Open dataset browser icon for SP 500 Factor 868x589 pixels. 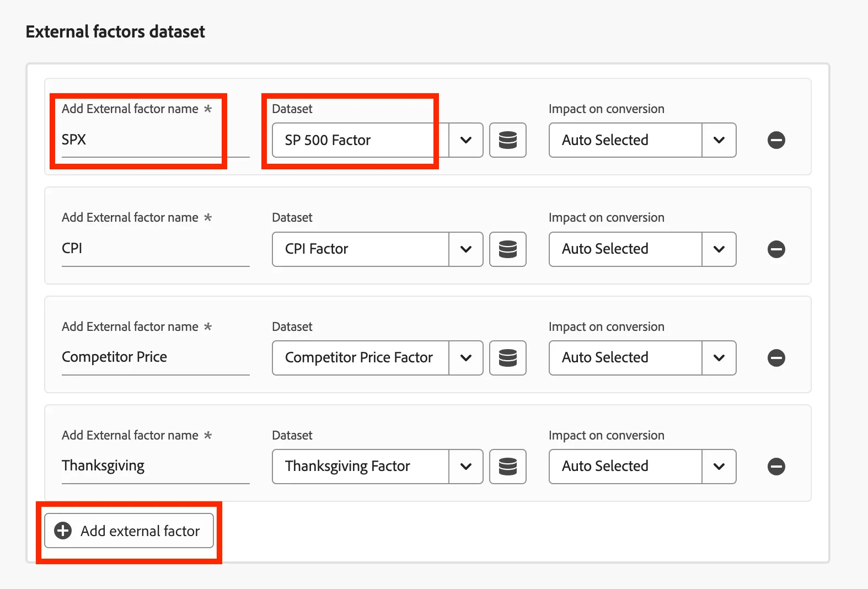[508, 140]
